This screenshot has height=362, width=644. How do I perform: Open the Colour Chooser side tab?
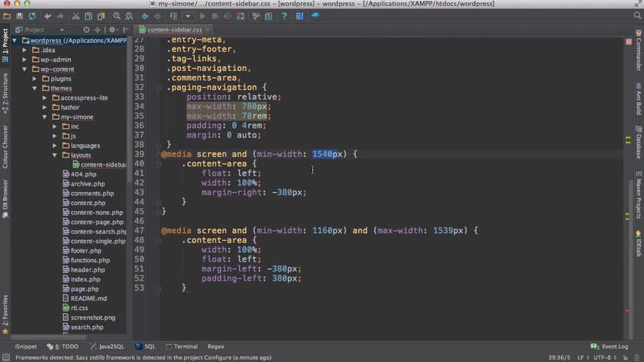[x=5, y=147]
